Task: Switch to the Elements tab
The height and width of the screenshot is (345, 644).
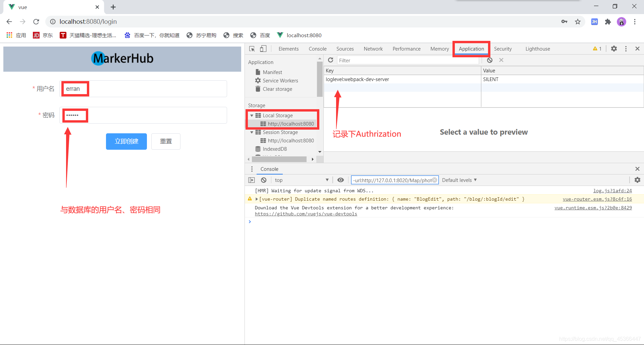Action: 288,49
